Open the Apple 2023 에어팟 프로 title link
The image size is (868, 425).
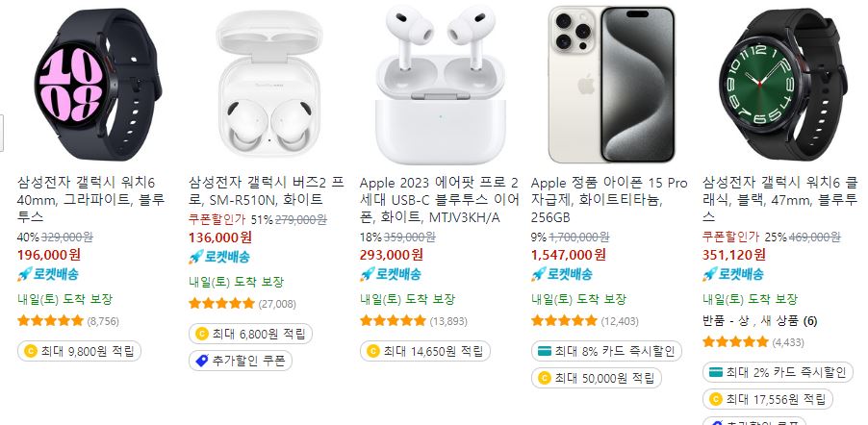coord(439,200)
